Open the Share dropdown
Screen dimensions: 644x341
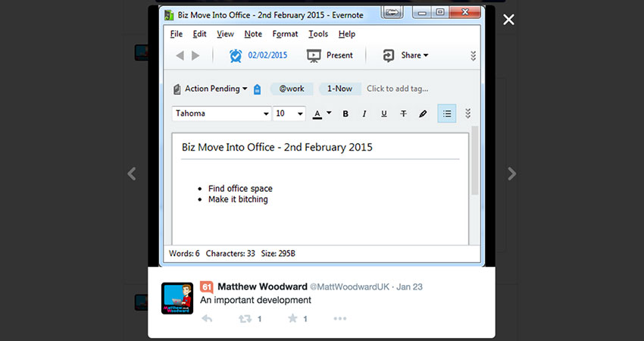click(x=405, y=55)
